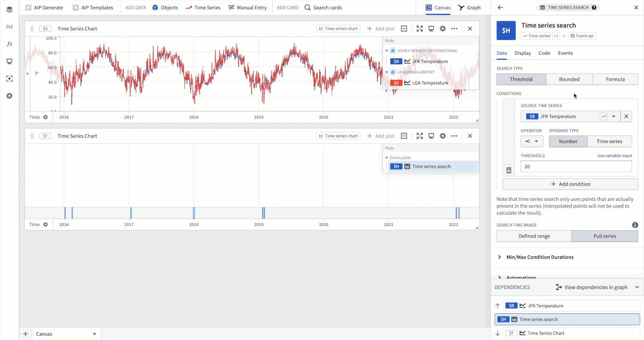The width and height of the screenshot is (644, 340).
Task: Open the fx formulas sidebar icon
Action: tap(9, 44)
